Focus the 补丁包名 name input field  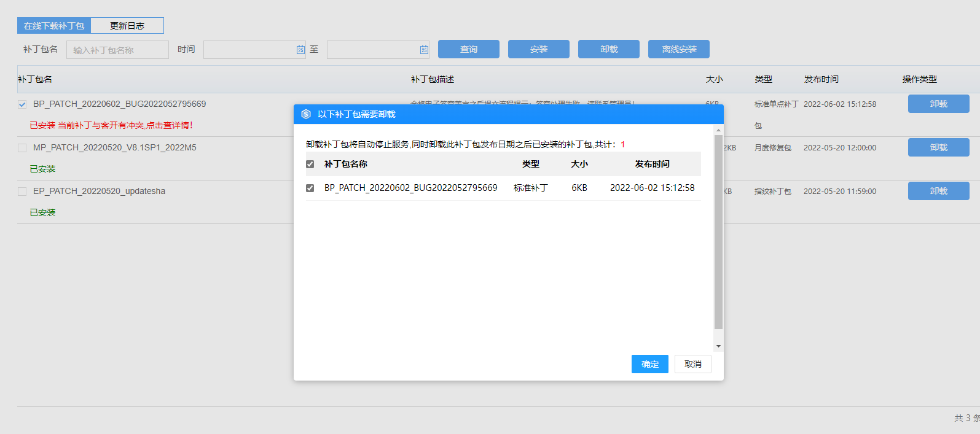tap(117, 50)
